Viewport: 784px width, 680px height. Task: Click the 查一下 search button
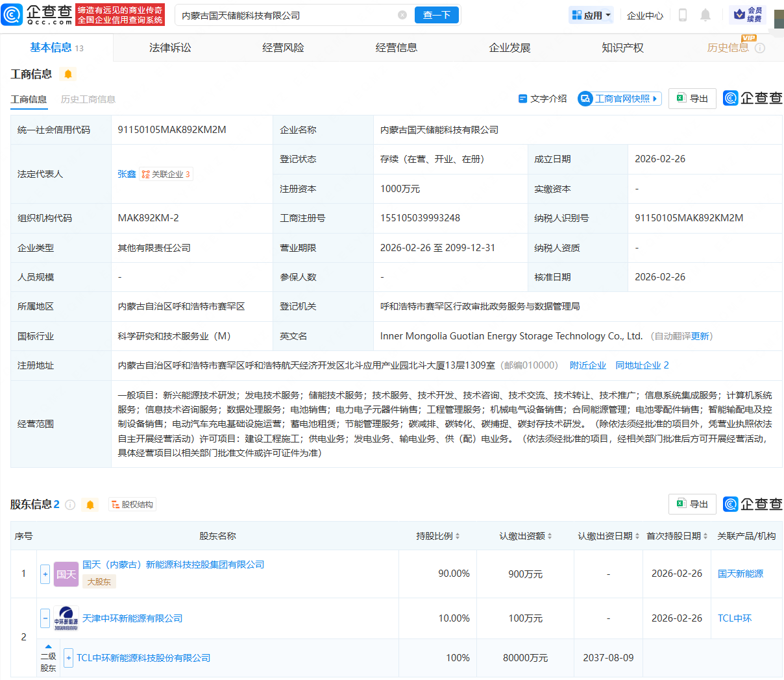click(436, 15)
